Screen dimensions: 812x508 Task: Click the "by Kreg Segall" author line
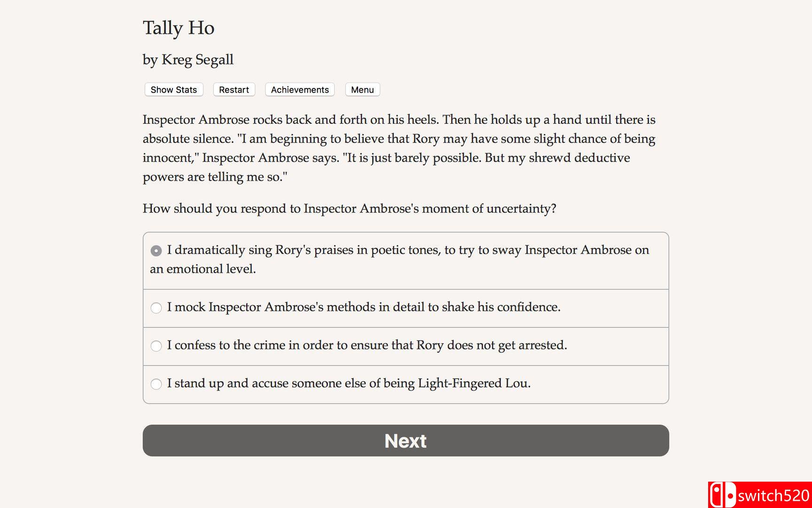point(188,60)
